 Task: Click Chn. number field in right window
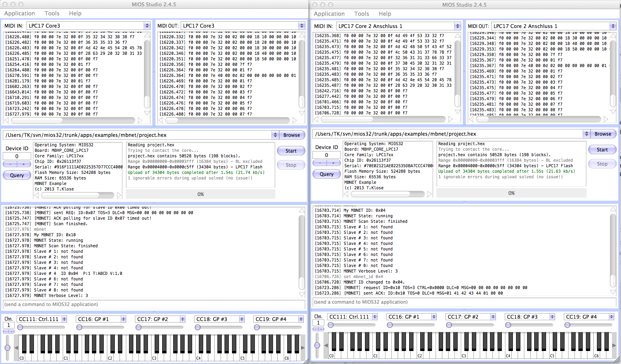point(318,323)
